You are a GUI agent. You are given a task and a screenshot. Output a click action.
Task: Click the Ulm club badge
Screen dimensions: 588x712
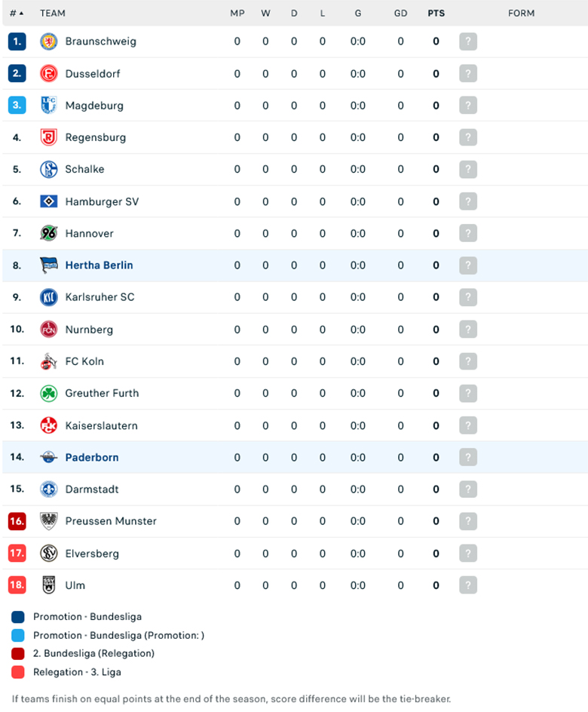click(x=48, y=585)
